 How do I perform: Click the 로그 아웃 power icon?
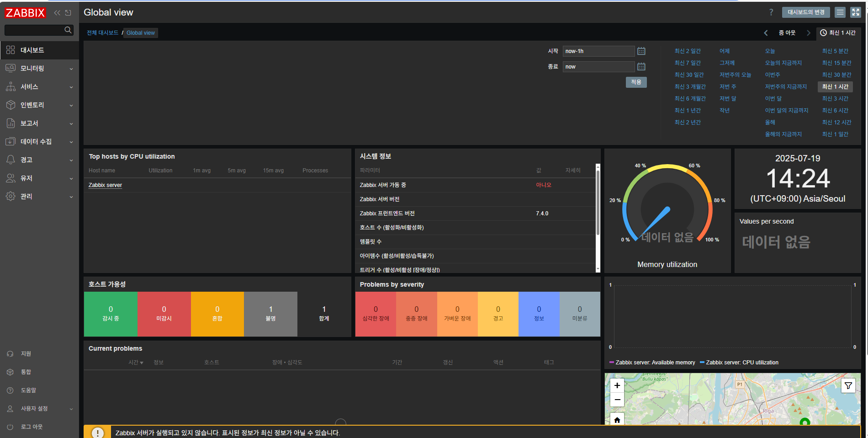tap(10, 427)
